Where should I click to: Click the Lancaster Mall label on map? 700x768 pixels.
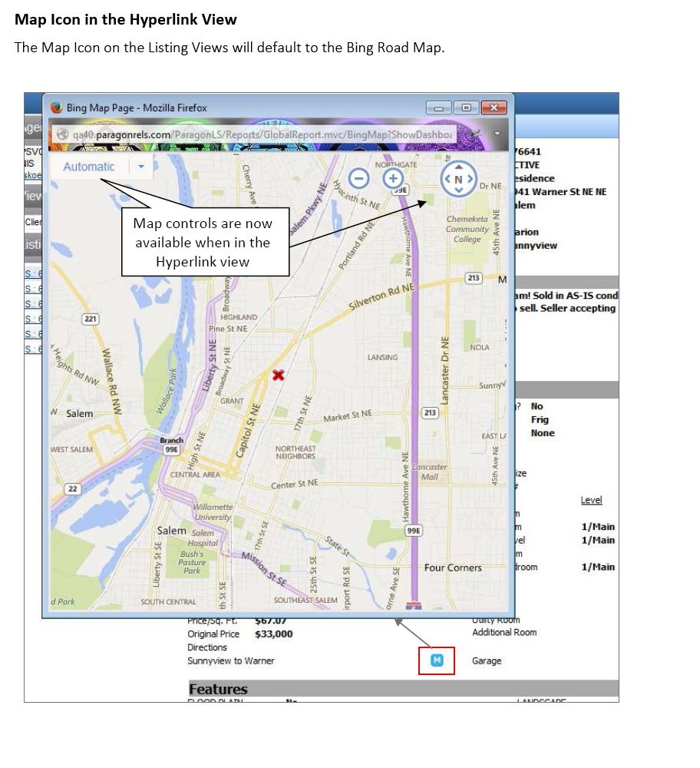click(x=429, y=472)
